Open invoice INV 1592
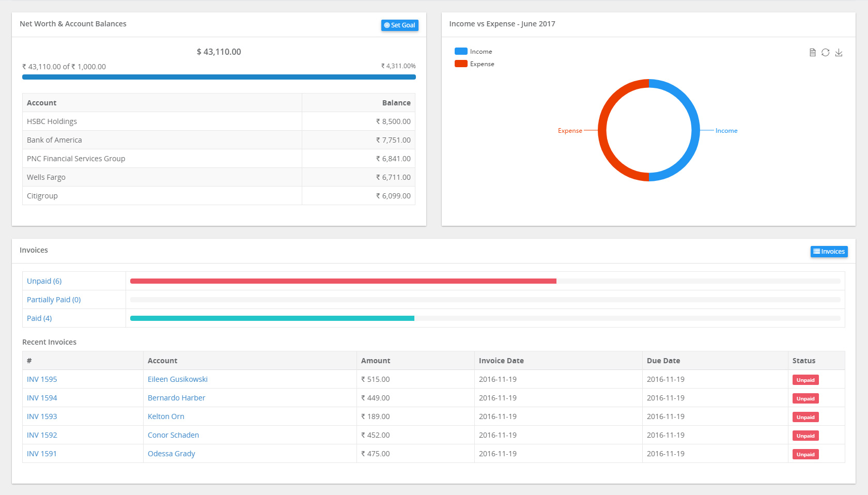Image resolution: width=868 pixels, height=495 pixels. (42, 435)
